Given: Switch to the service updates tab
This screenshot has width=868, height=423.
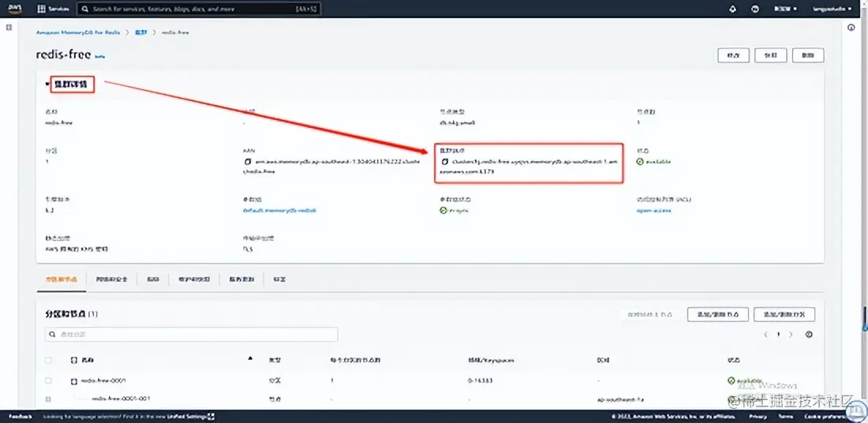Looking at the screenshot, I should pyautogui.click(x=241, y=279).
